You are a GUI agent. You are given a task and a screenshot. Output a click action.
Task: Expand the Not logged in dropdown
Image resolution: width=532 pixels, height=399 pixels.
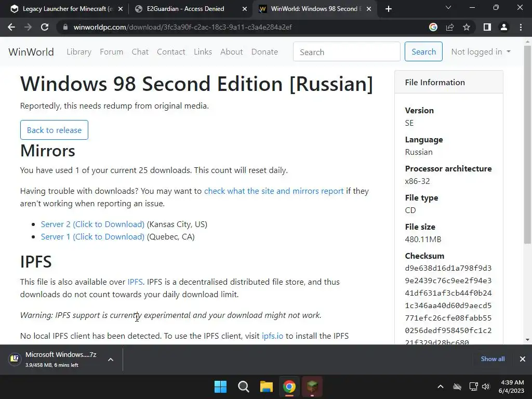(x=481, y=52)
